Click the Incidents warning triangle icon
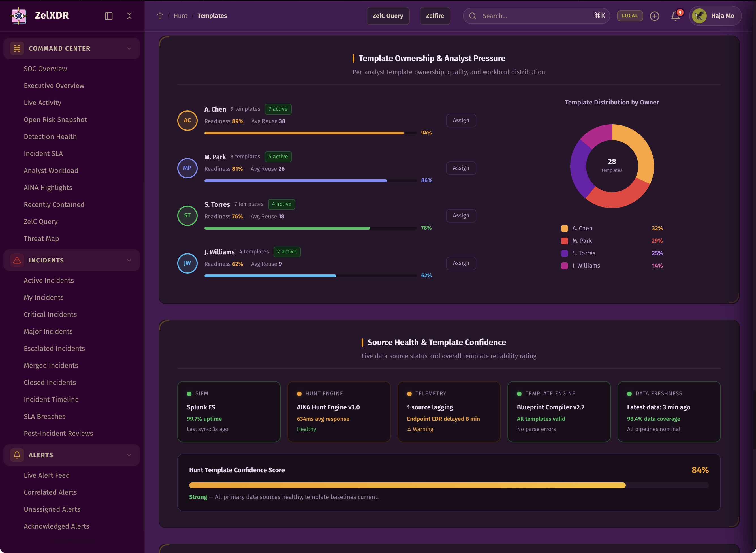 coord(17,260)
